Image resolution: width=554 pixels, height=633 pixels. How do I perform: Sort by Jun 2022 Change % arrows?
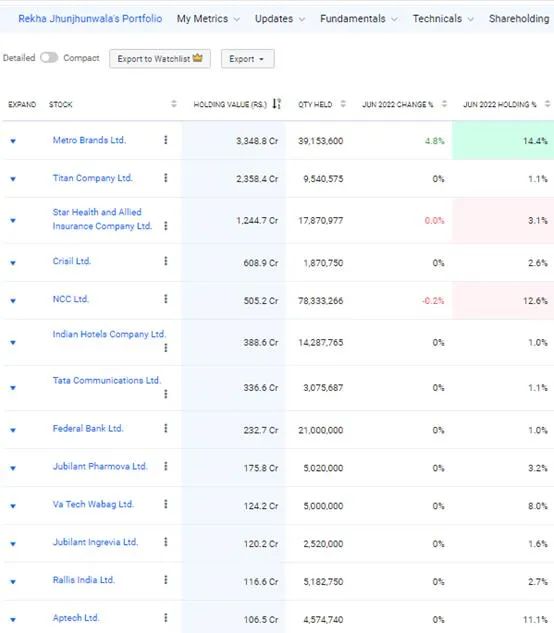coord(444,104)
